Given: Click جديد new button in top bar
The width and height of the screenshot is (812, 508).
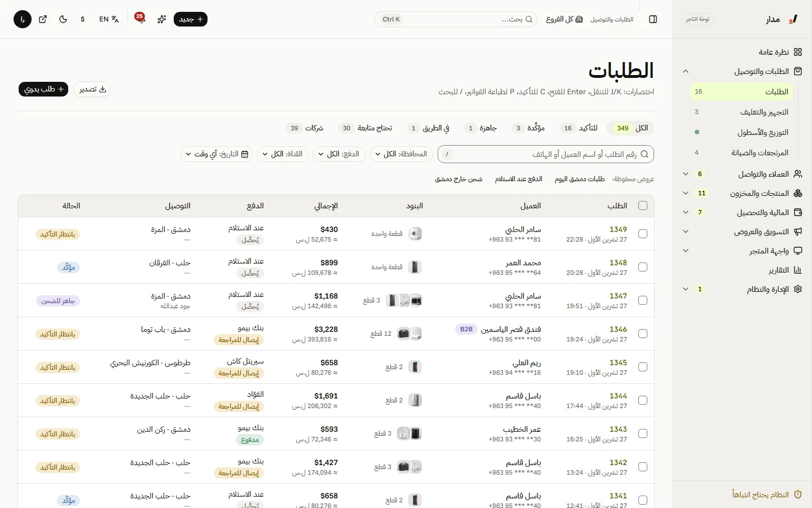Looking at the screenshot, I should [191, 19].
